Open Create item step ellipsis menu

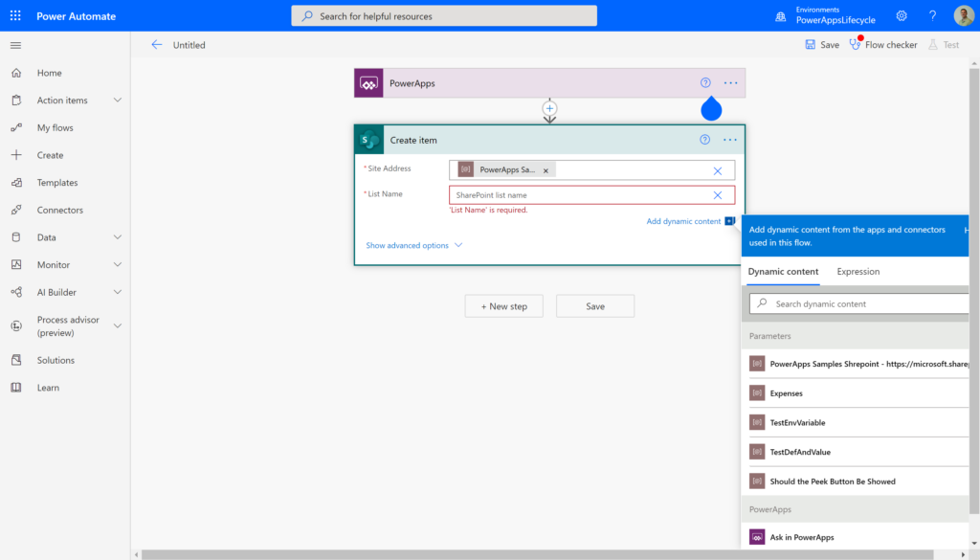pos(730,140)
